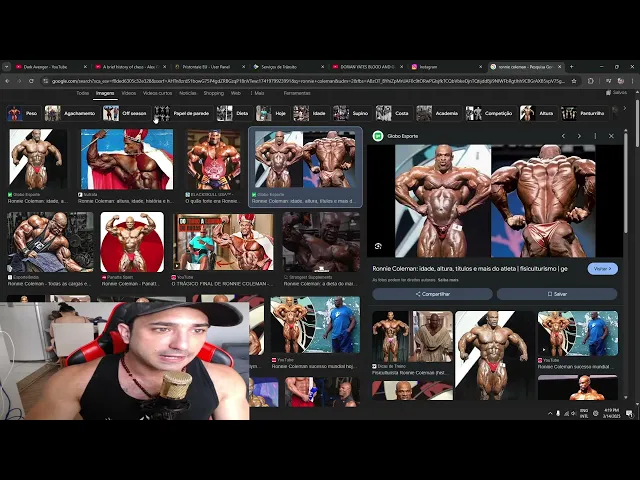Select the Vídeos search filter
This screenshot has width=640, height=480.
coord(129,93)
